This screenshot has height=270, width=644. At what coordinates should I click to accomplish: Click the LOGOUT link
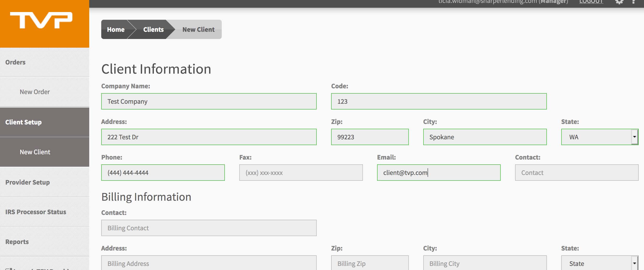point(591,2)
